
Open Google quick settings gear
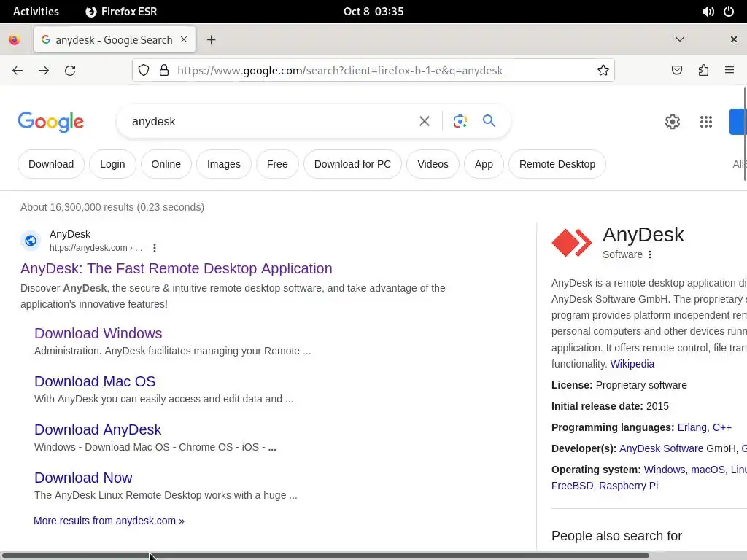coord(672,122)
